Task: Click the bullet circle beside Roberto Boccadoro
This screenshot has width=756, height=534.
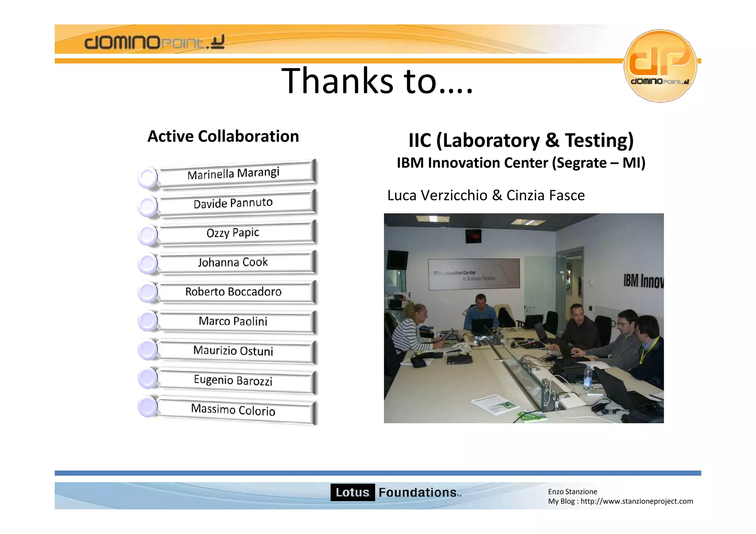Action: click(148, 293)
